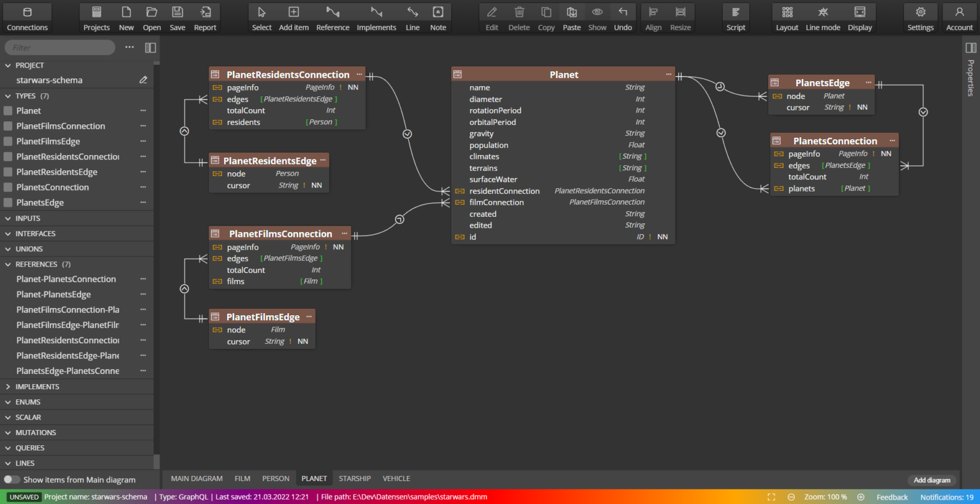Toggle visibility of the diagram with Show
Screen dimensions: 980x504
click(x=597, y=17)
